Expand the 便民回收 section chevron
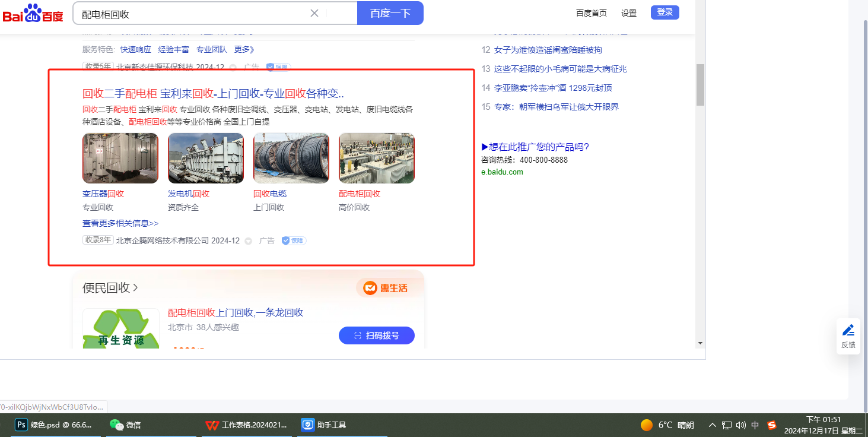This screenshot has height=437, width=868. [136, 288]
